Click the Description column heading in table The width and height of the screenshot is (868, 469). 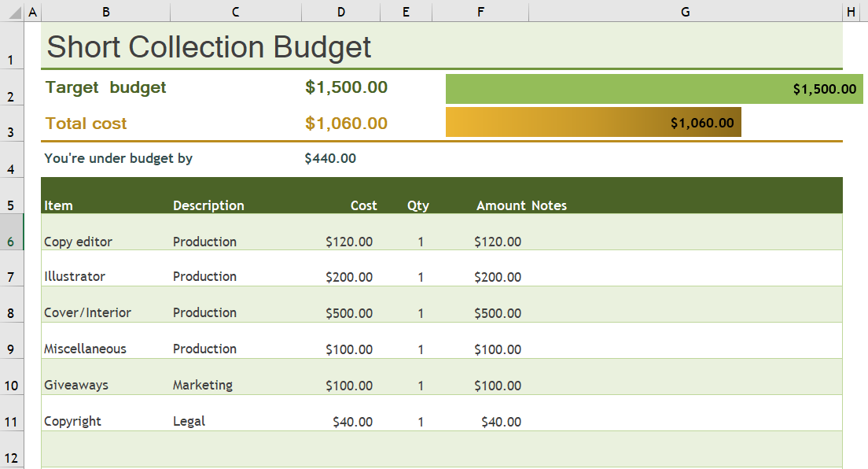[208, 205]
